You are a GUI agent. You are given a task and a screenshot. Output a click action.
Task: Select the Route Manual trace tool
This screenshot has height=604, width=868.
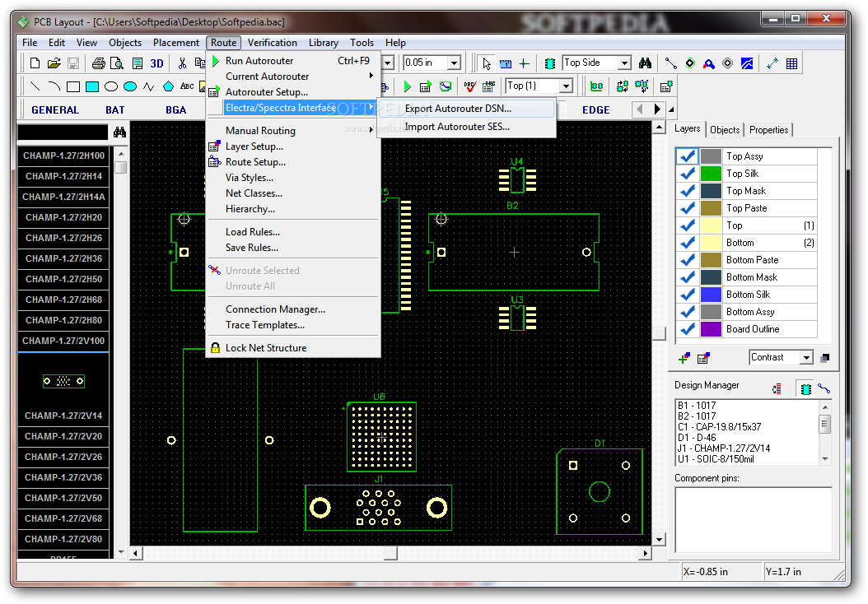tap(671, 63)
